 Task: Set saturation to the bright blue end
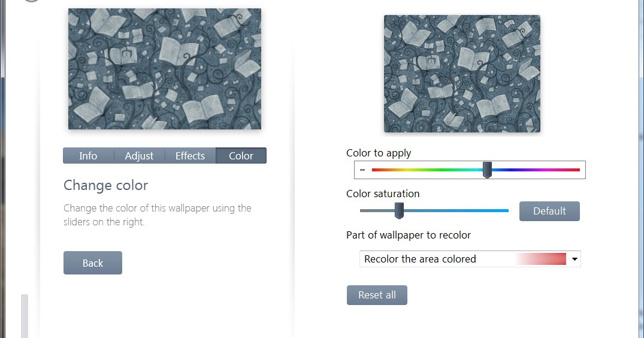506,211
